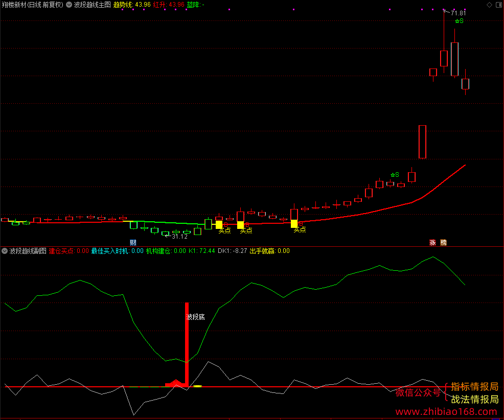Click the 榜 ranking marker icon

pyautogui.click(x=443, y=243)
